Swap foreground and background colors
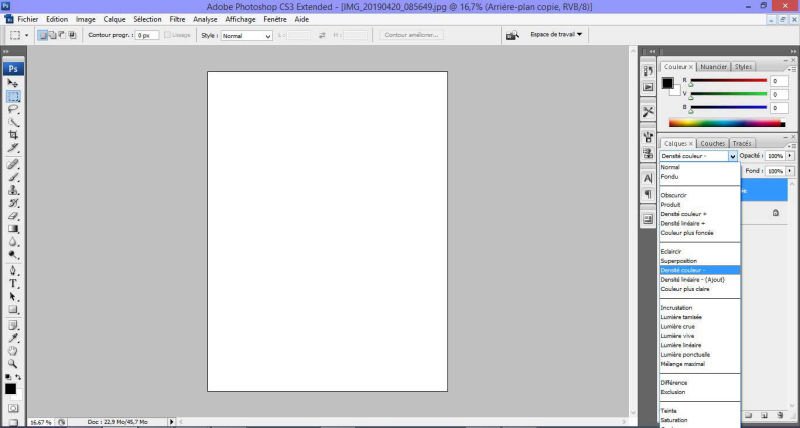The width and height of the screenshot is (800, 428). (x=18, y=377)
